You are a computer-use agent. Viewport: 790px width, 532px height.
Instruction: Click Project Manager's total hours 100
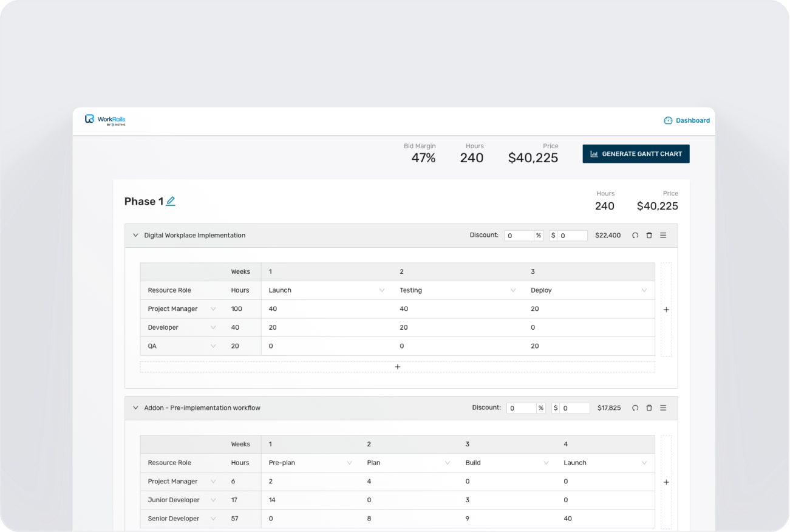coord(237,309)
